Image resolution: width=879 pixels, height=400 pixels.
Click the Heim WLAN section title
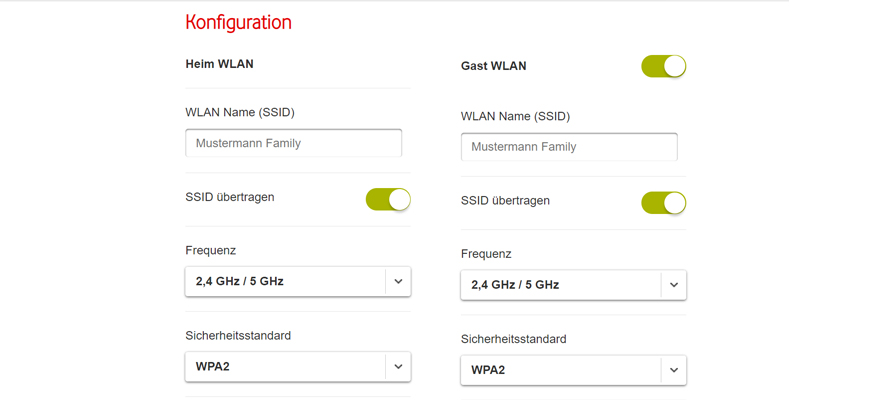pos(219,64)
